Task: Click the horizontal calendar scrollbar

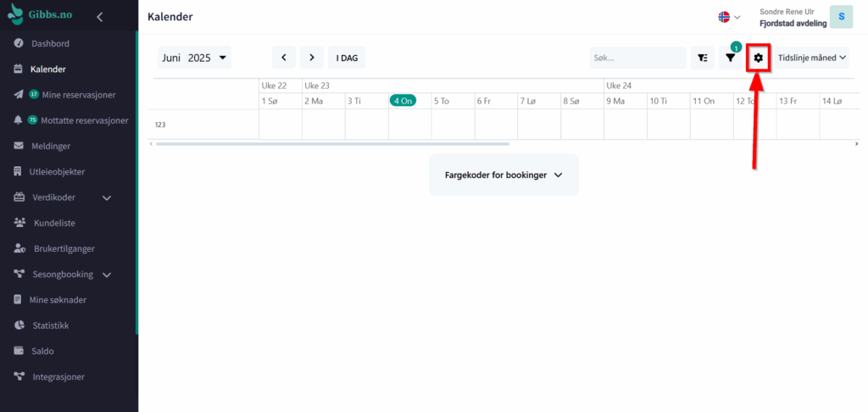Action: click(x=339, y=144)
